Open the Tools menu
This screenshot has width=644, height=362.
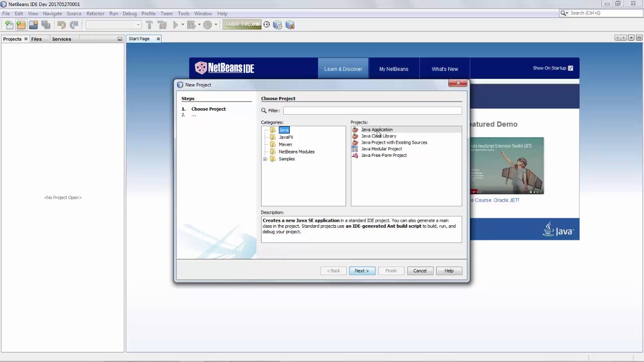(x=184, y=14)
